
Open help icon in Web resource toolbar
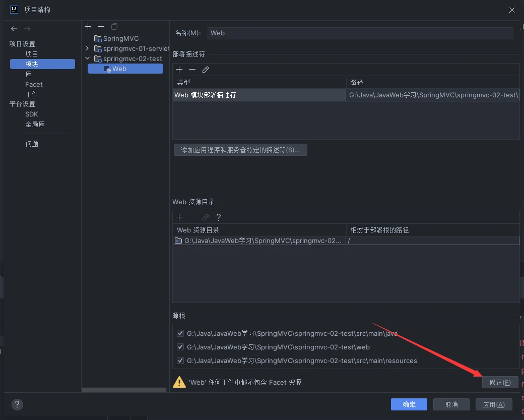pos(219,217)
